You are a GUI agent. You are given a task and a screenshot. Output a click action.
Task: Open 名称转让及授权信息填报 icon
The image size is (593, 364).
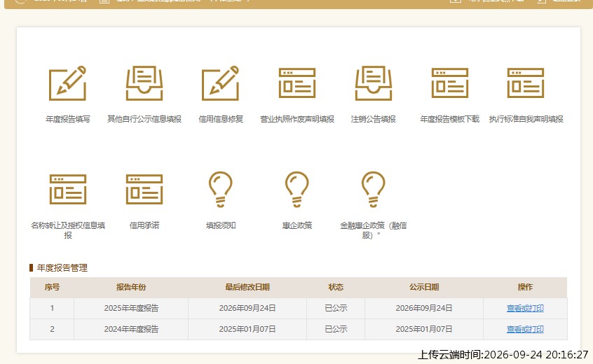68,189
